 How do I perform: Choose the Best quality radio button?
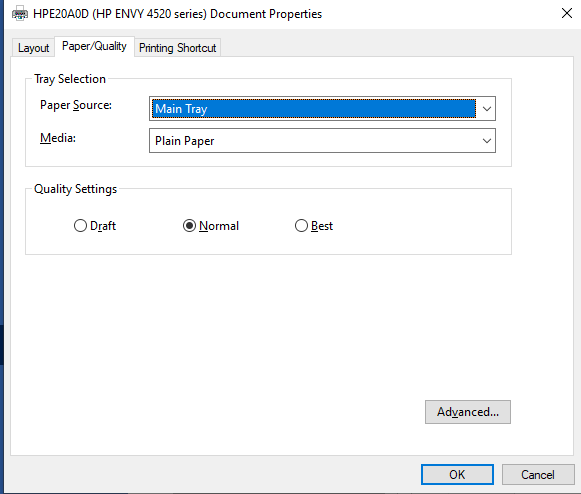coord(301,226)
